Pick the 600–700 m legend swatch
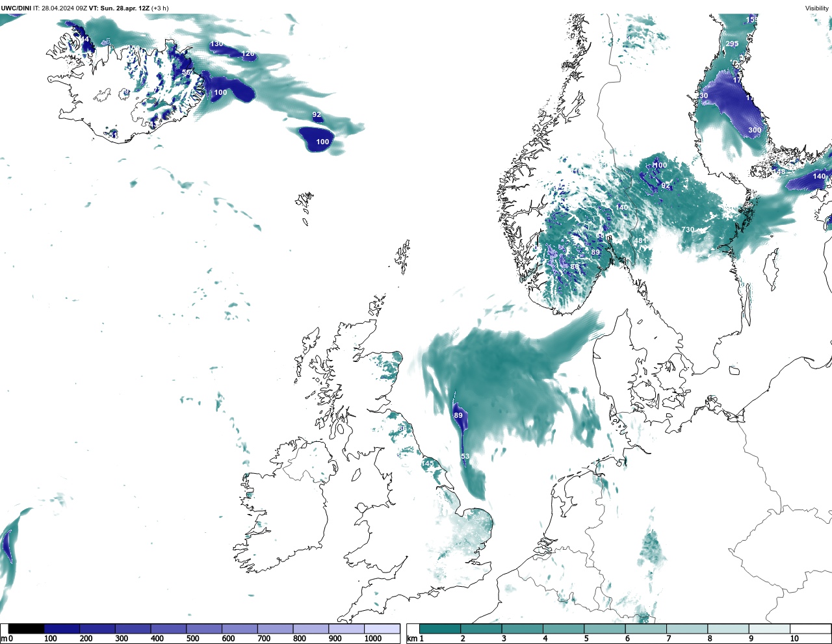Screen dimensions: 832x644 click(239, 629)
